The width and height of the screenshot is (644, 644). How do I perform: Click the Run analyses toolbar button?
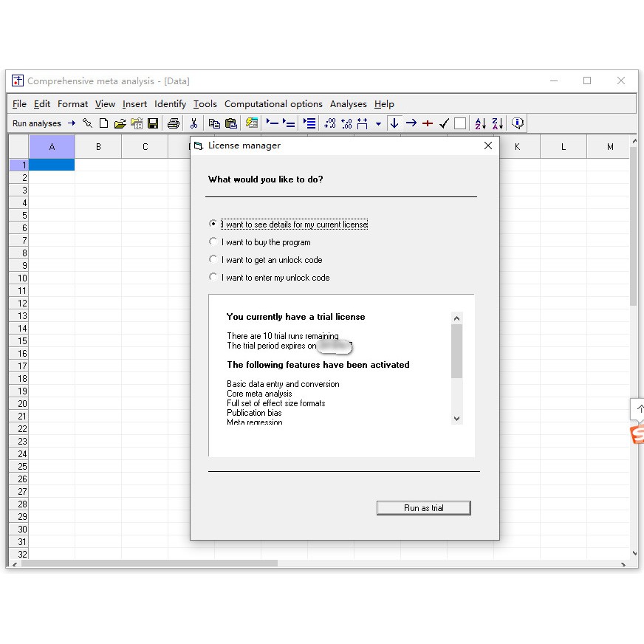[44, 123]
